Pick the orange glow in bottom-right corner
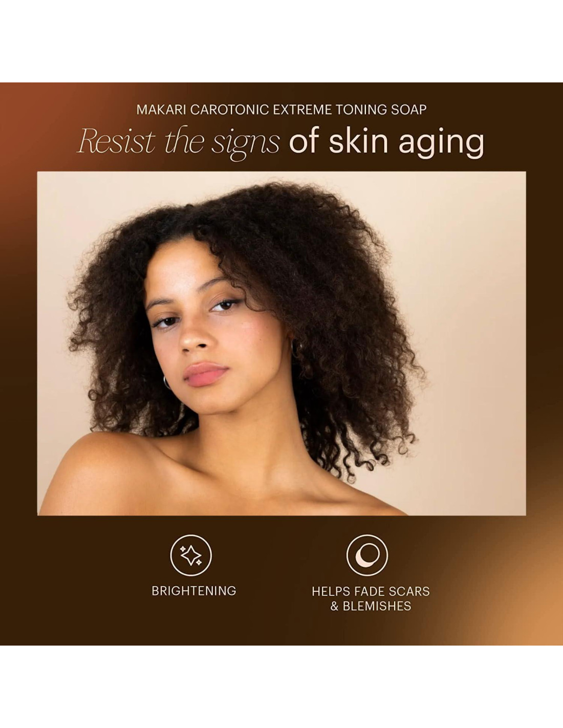Viewport: 563px width, 728px height. coord(527,604)
